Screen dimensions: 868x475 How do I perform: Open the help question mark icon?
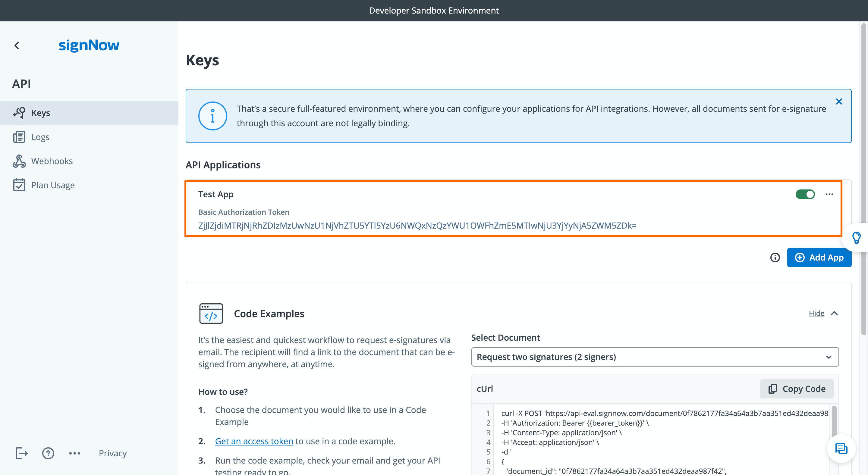click(48, 453)
